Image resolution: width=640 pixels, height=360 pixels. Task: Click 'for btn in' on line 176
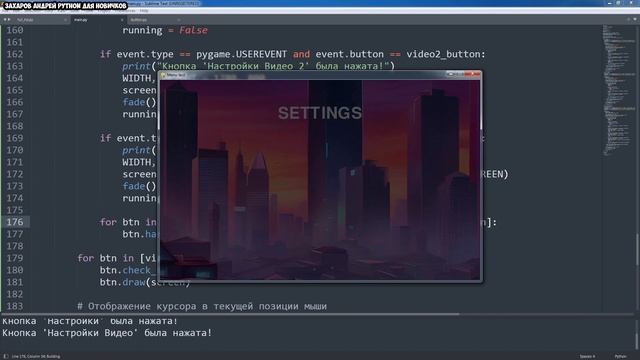(x=128, y=222)
